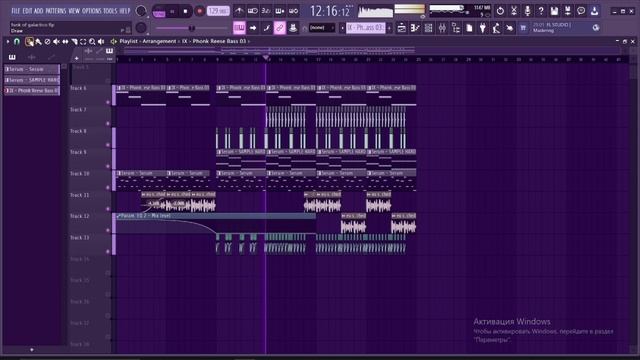Select the Paint brush tool in Playlist
This screenshot has height=360, width=640.
click(38, 41)
